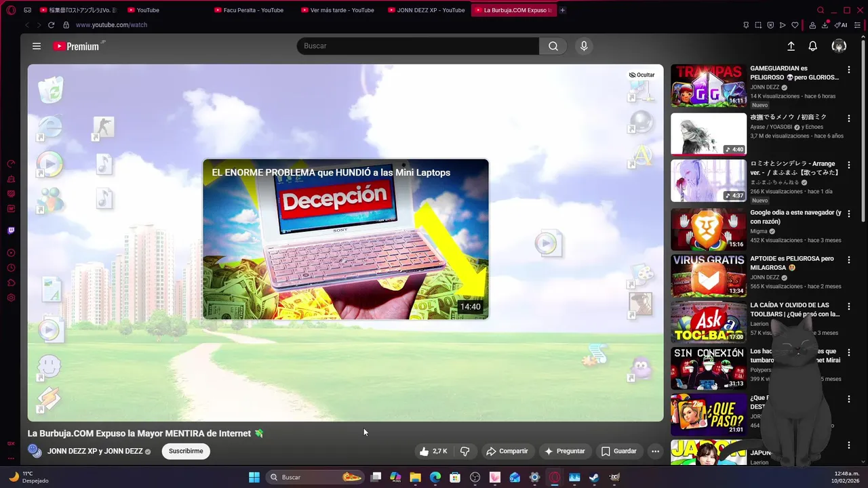Switch to Facu Peralta - YouTube tab
868x488 pixels.
pos(250,10)
